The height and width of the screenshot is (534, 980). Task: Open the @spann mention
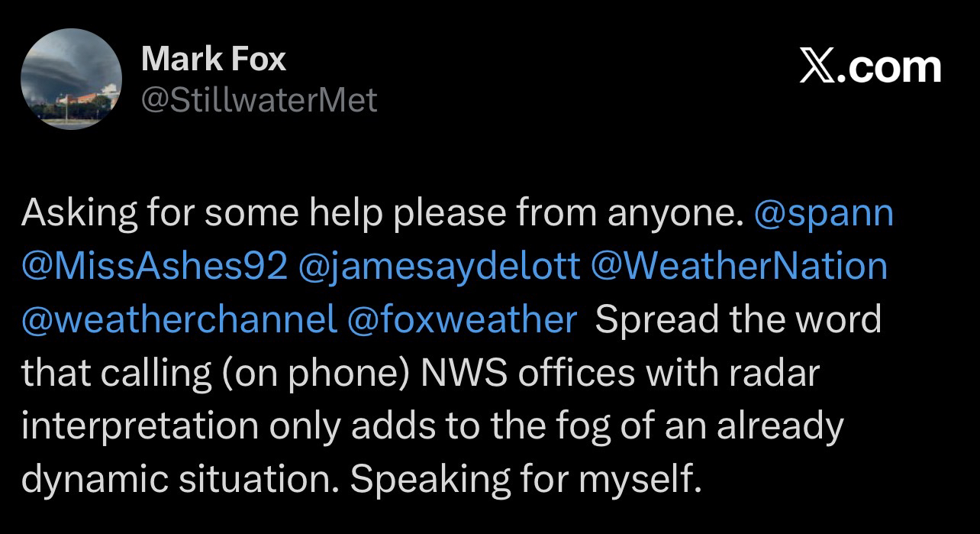823,213
